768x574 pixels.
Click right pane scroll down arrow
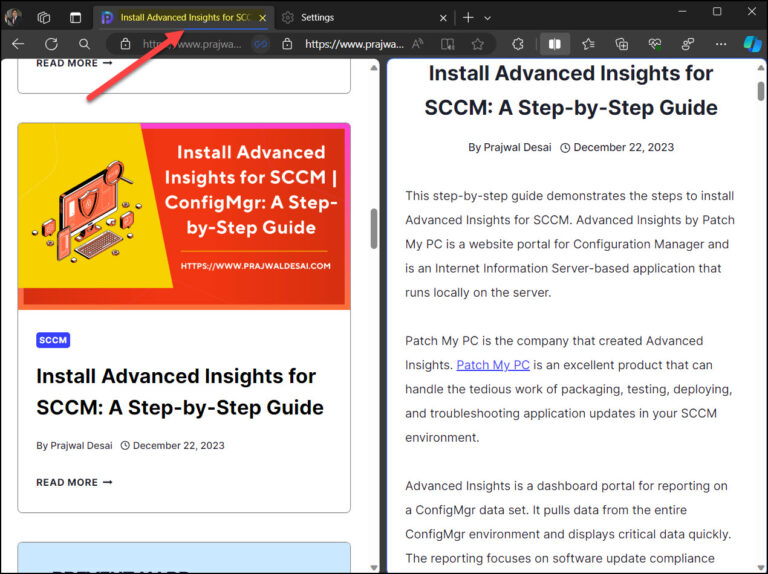point(761,568)
